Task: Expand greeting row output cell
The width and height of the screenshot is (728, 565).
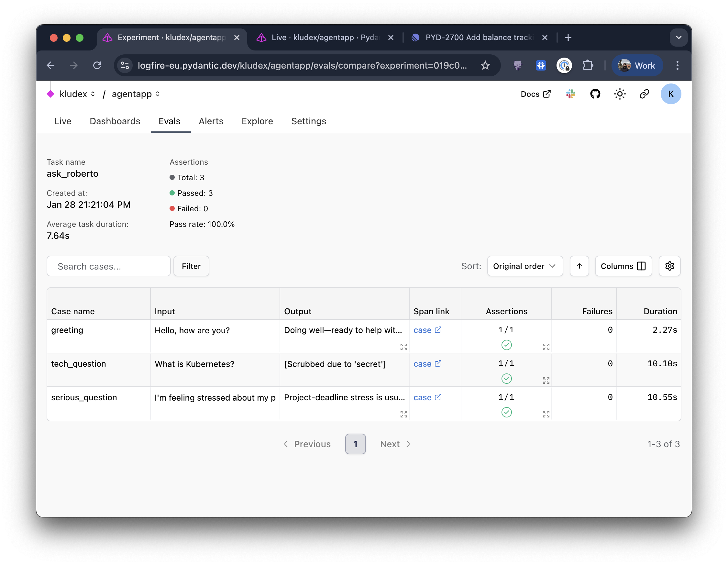Action: [403, 347]
